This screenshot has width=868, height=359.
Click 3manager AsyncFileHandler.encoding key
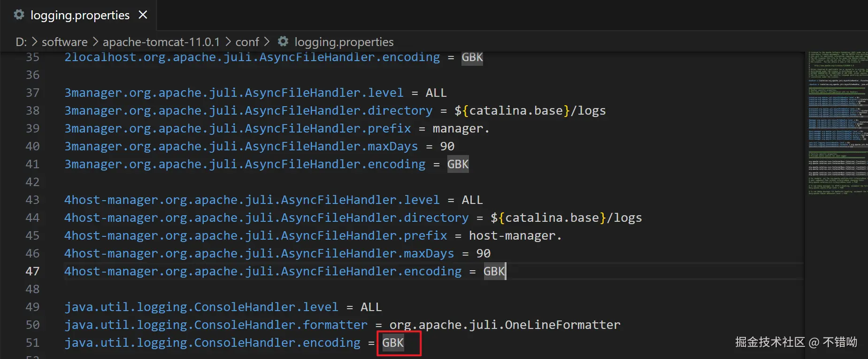tap(245, 164)
